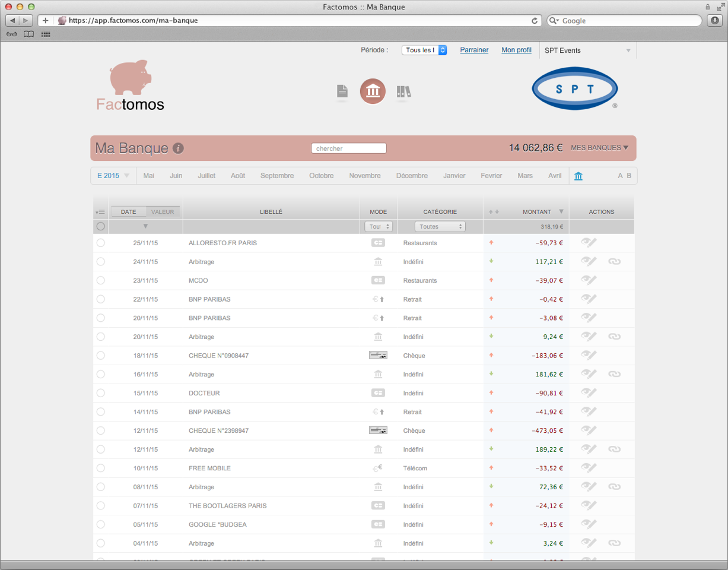The image size is (728, 570).
Task: Open the E 2015 fiscal year dropdown
Action: 113,176
